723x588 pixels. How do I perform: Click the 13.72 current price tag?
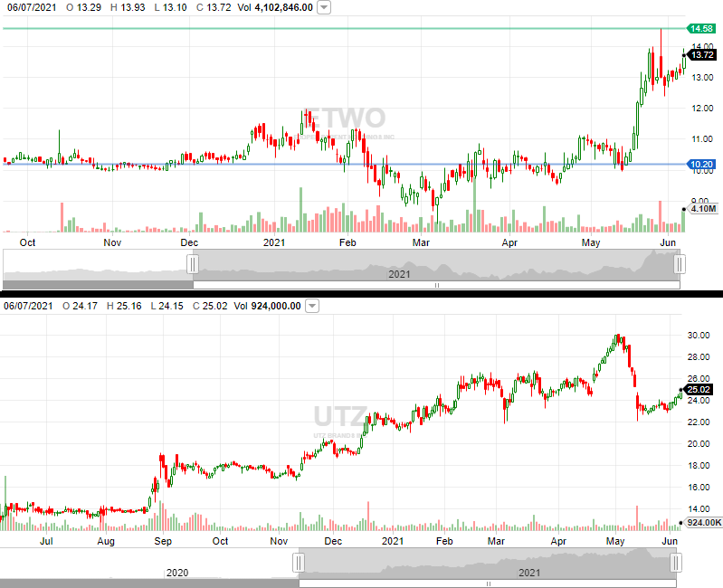tap(702, 55)
